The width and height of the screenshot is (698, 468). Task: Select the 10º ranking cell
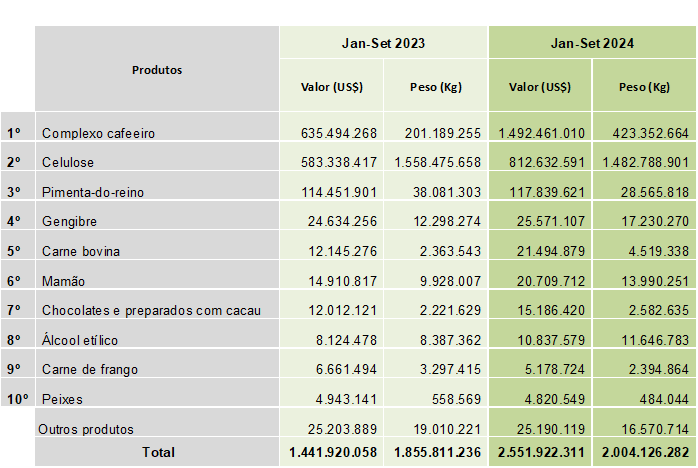pos(17,399)
